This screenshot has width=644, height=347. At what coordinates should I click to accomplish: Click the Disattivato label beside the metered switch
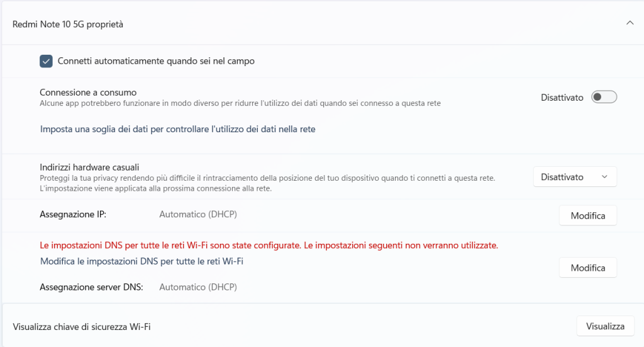point(562,98)
